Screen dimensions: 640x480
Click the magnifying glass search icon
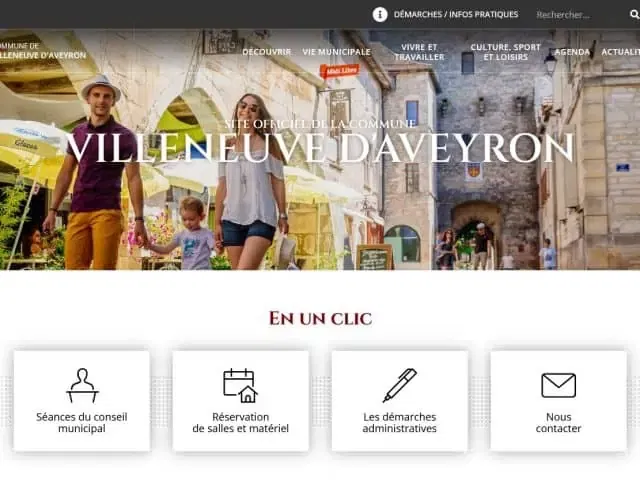(x=634, y=15)
